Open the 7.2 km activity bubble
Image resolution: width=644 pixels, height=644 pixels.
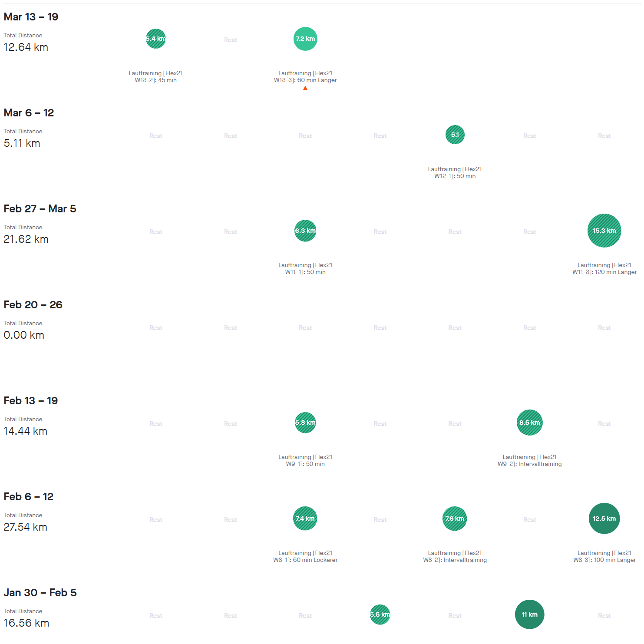point(305,39)
